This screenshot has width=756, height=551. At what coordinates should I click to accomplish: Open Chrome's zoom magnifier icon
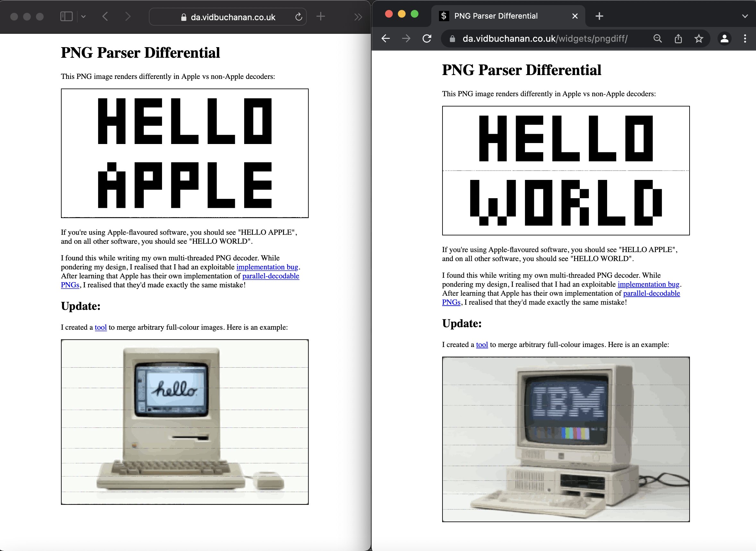[657, 39]
